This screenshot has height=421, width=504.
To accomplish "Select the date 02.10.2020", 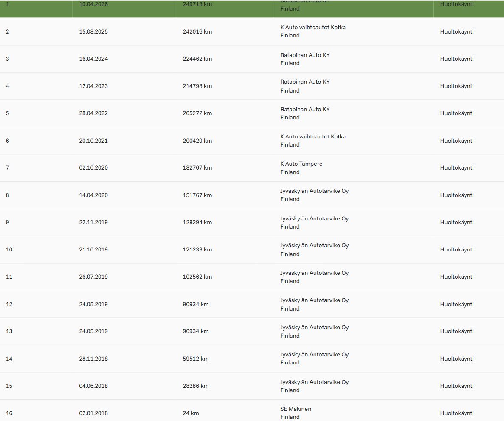I will (93, 167).
